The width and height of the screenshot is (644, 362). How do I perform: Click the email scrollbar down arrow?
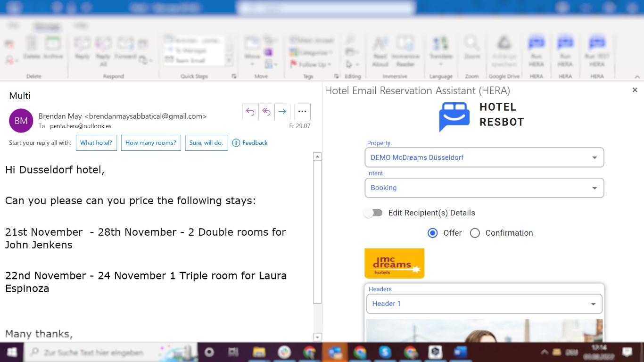pyautogui.click(x=317, y=337)
